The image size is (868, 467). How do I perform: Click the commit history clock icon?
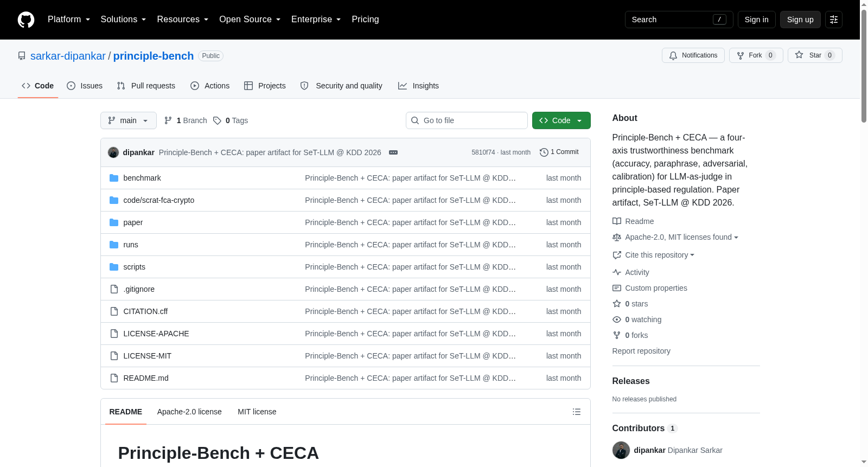(x=544, y=152)
